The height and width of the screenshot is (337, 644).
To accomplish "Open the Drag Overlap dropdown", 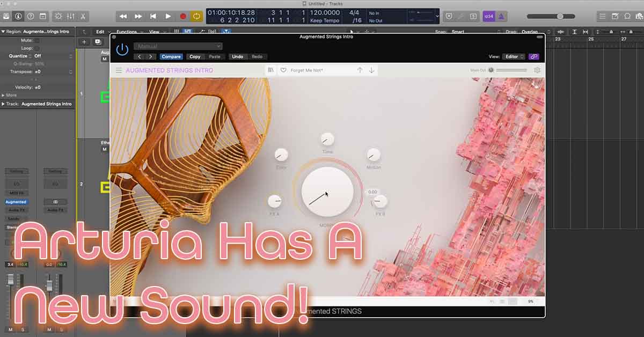I will 537,32.
